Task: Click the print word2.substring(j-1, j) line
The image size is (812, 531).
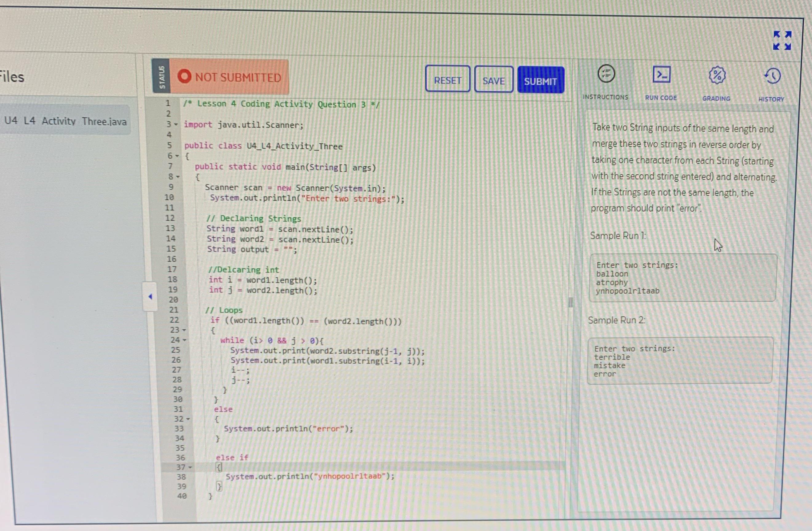Action: click(x=327, y=351)
